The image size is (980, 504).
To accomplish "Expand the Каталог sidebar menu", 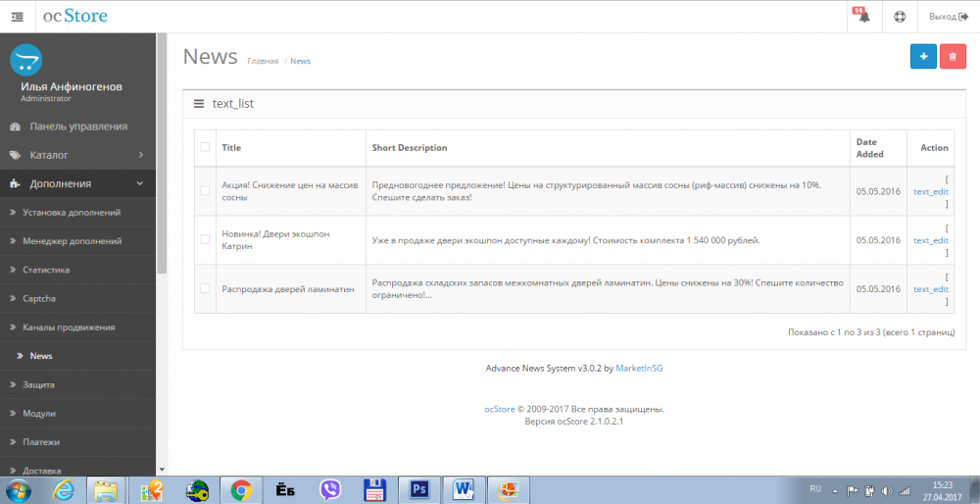I will coord(78,155).
